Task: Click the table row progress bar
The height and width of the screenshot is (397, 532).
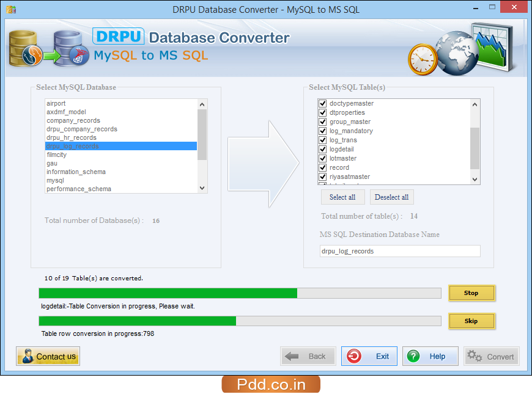Action: 240,321
